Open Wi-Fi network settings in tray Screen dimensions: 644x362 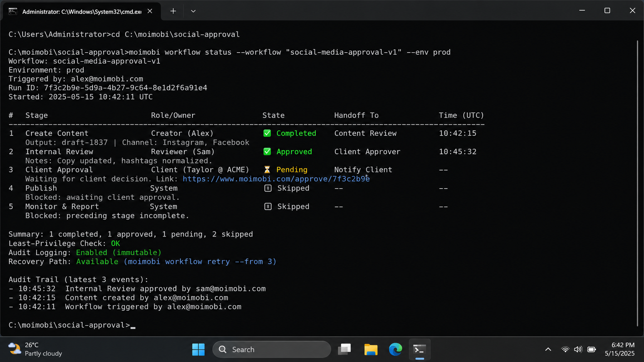click(565, 349)
